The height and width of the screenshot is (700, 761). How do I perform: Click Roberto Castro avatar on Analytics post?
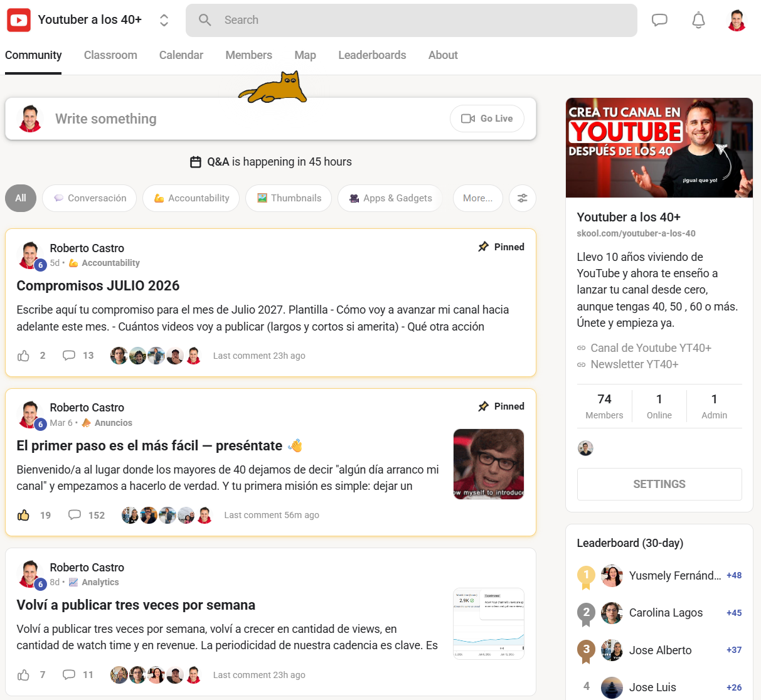[x=29, y=574]
